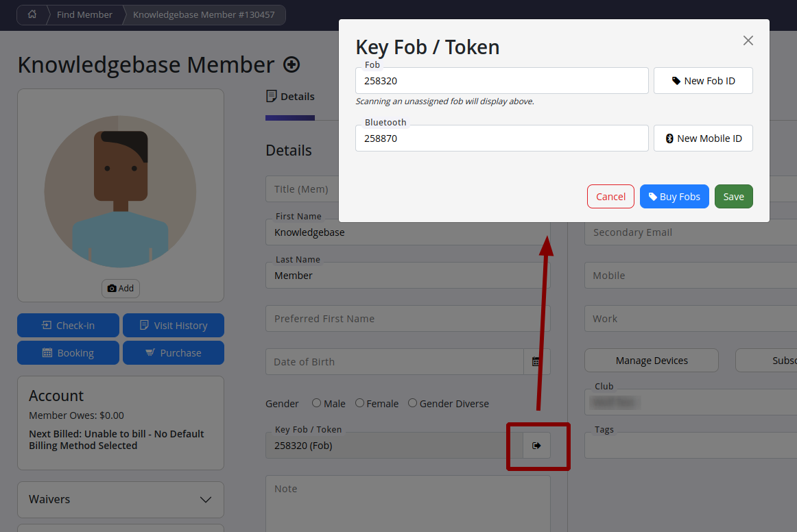This screenshot has height=532, width=797.
Task: Click the plus icon beside member name
Action: [292, 65]
